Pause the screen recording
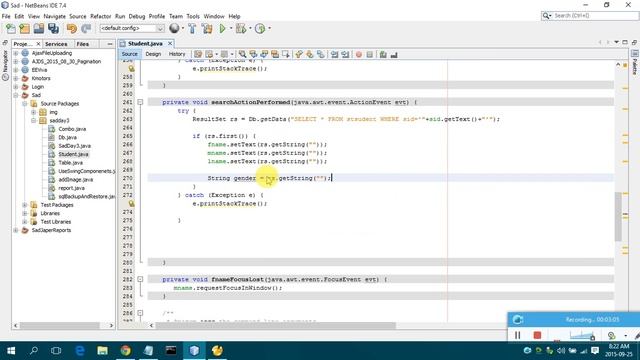640x360 pixels. pyautogui.click(x=517, y=335)
